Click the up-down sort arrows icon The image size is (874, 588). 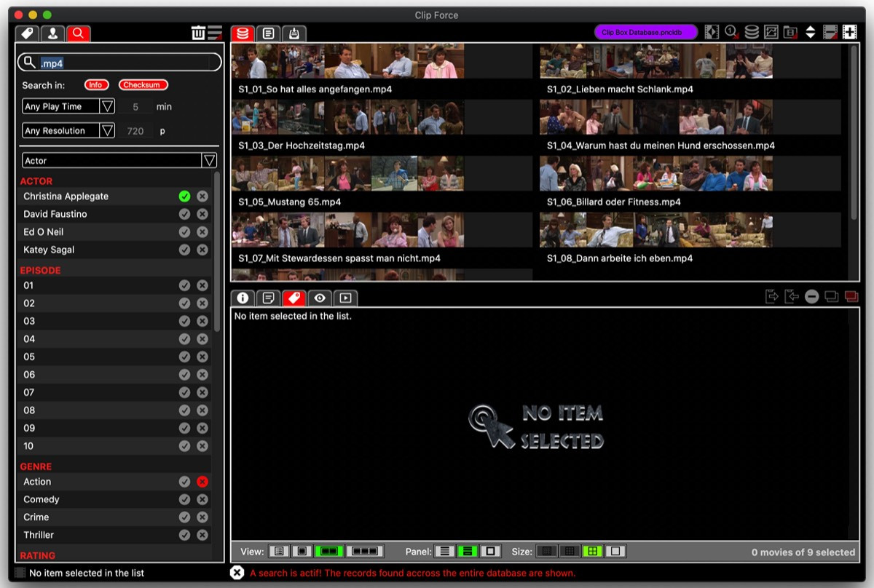click(811, 32)
